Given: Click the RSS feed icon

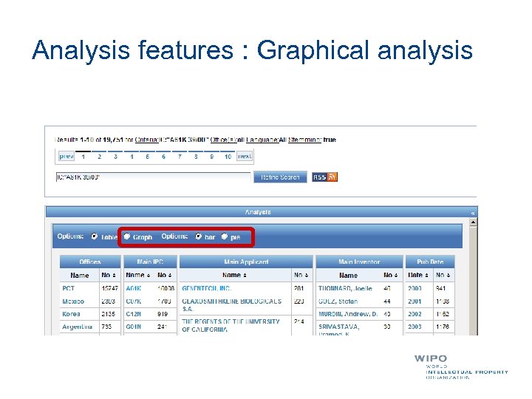Looking at the screenshot, I should (324, 177).
